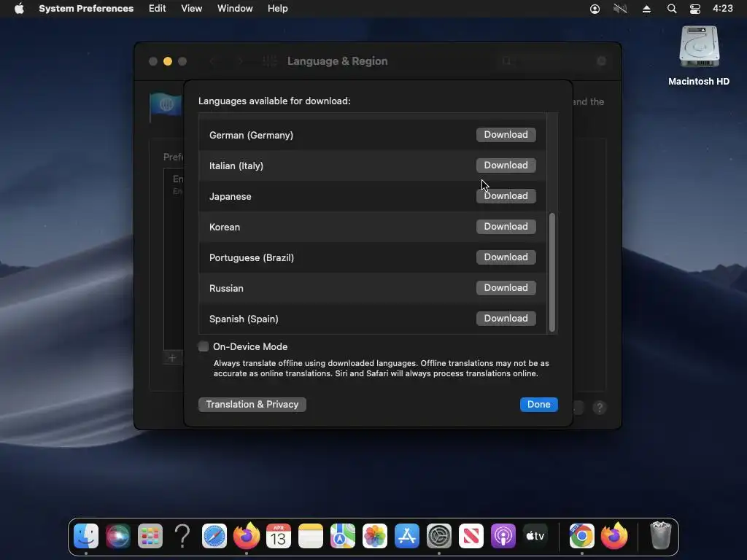
Task: Open Maps from the Dock
Action: click(343, 536)
